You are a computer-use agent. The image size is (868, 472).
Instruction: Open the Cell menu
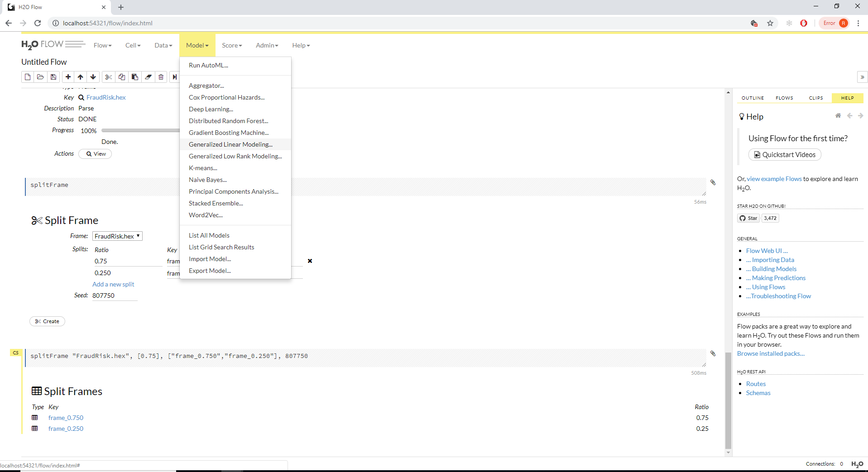tap(133, 45)
